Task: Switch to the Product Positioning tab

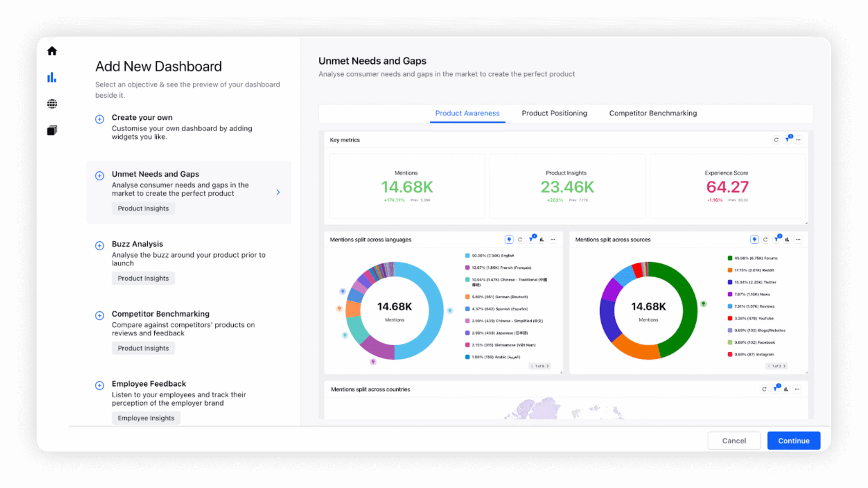Action: (x=554, y=113)
